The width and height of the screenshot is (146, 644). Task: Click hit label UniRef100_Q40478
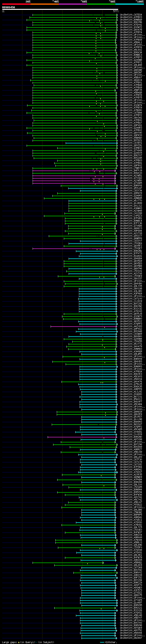pyautogui.click(x=131, y=30)
